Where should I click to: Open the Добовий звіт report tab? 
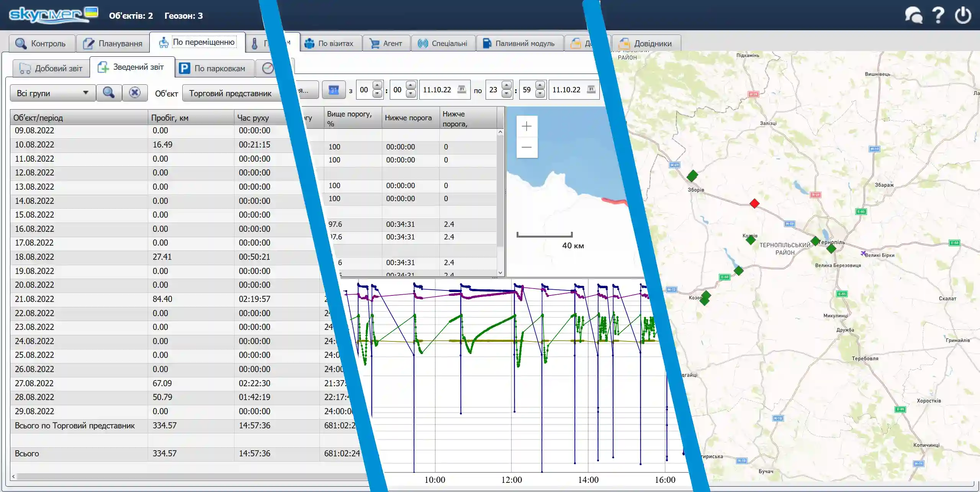click(x=51, y=69)
